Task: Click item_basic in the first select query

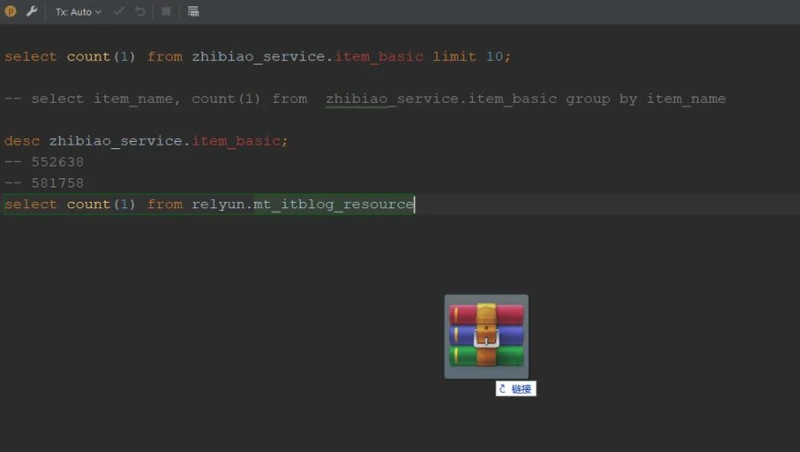Action: tap(379, 57)
